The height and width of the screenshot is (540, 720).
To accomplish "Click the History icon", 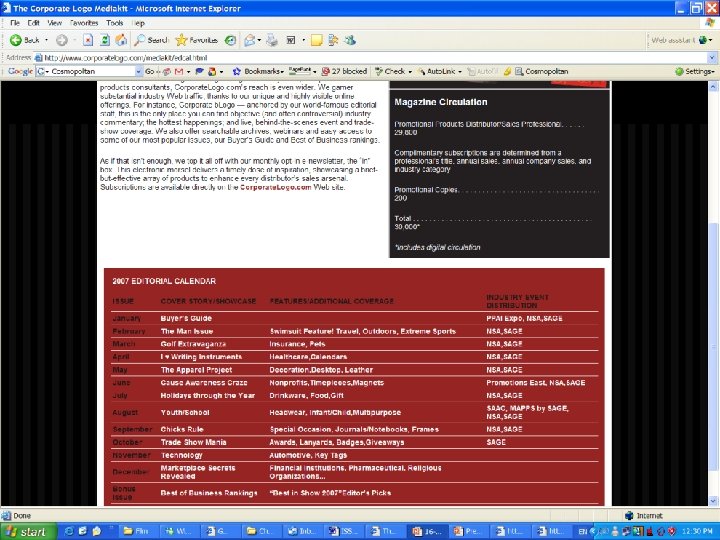I will 230,40.
